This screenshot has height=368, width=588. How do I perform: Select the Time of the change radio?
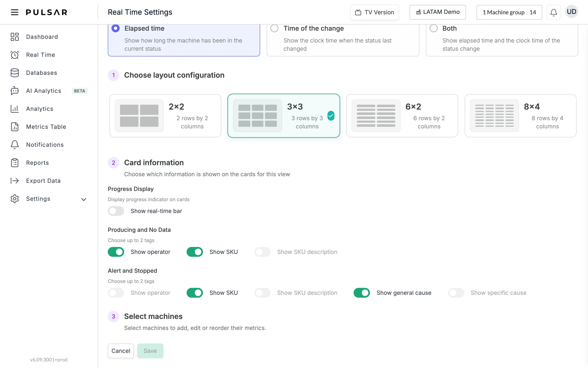pos(275,28)
